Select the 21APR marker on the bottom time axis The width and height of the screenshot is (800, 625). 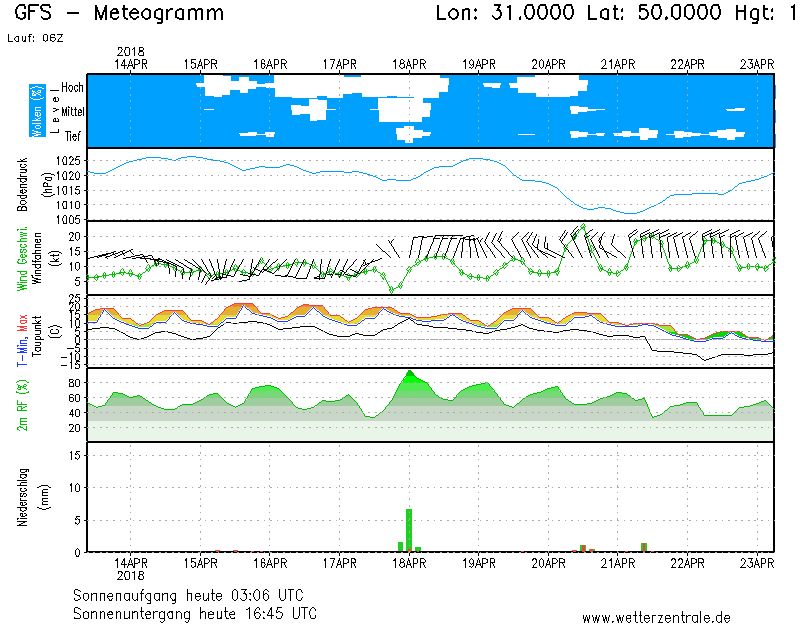click(x=618, y=564)
